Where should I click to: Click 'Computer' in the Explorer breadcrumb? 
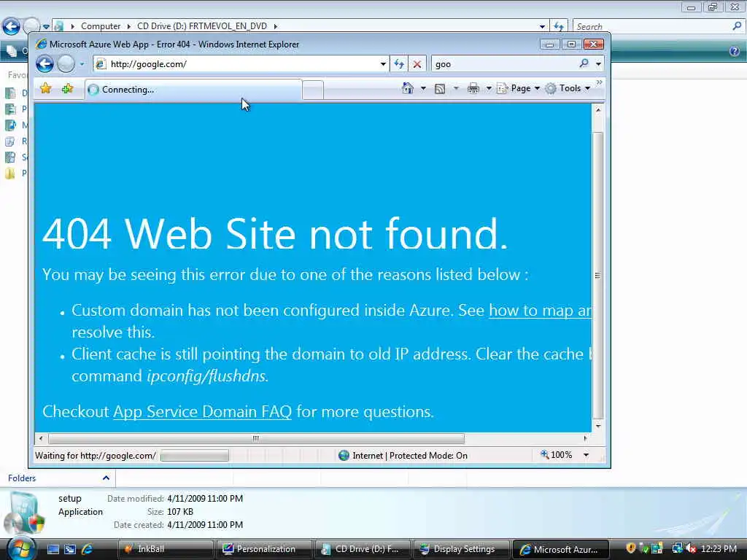(101, 26)
